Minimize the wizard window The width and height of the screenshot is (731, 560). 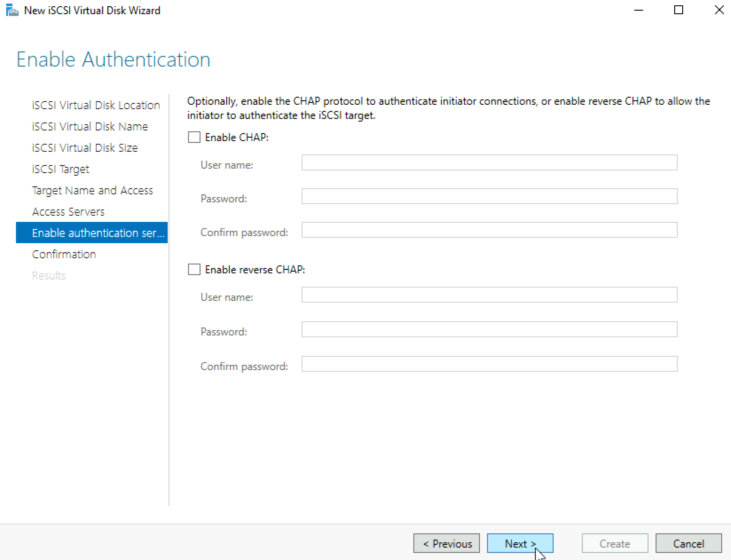click(639, 10)
